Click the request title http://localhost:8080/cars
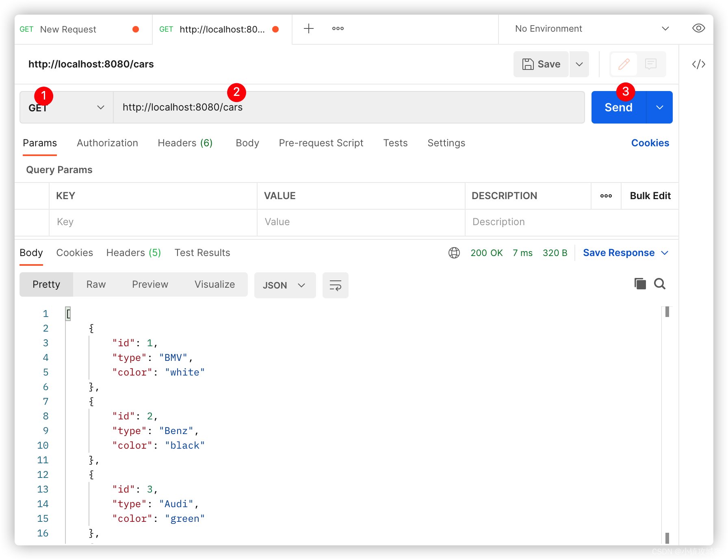 pyautogui.click(x=91, y=64)
